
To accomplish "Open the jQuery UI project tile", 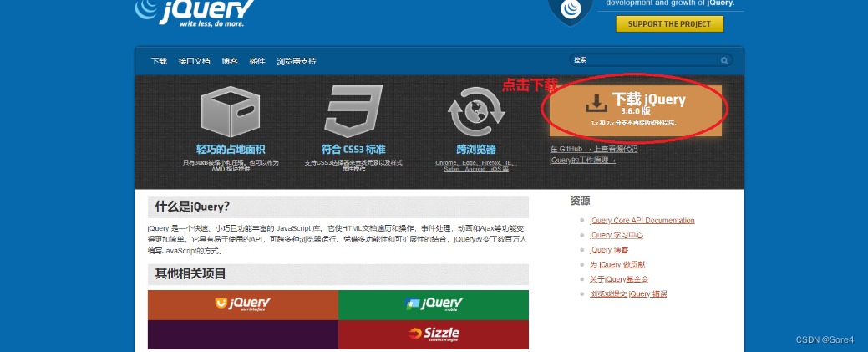I will (x=243, y=305).
